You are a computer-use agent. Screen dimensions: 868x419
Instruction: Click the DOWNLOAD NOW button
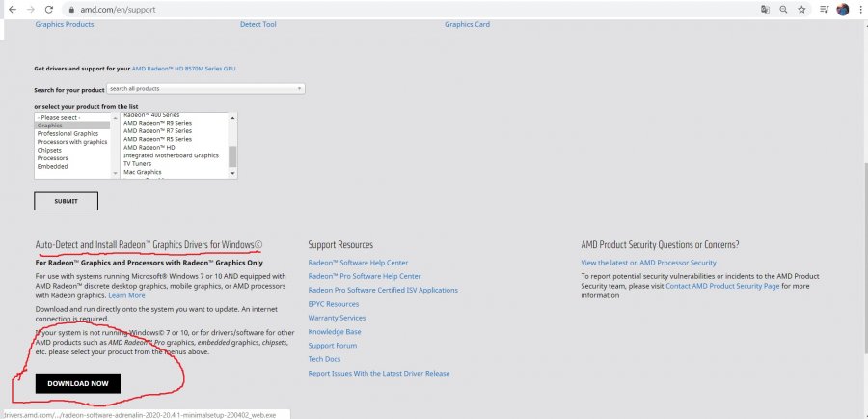pyautogui.click(x=78, y=383)
